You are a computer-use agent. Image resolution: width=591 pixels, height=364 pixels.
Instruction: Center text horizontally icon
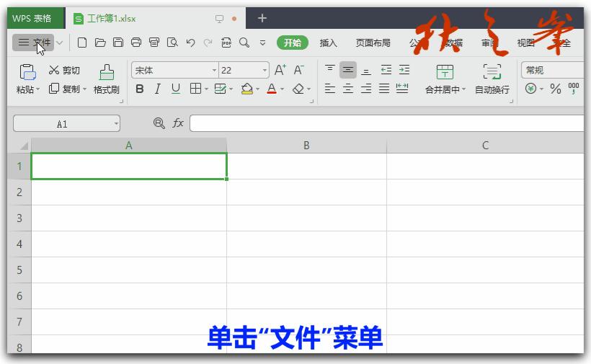(x=348, y=89)
